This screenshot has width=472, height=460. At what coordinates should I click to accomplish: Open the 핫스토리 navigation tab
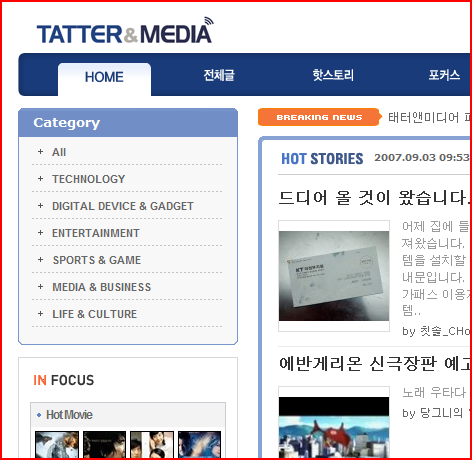(x=333, y=75)
